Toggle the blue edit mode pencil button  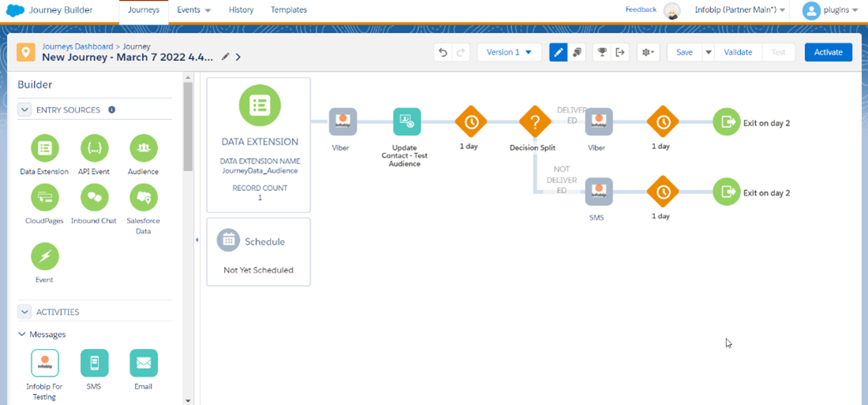pos(558,53)
